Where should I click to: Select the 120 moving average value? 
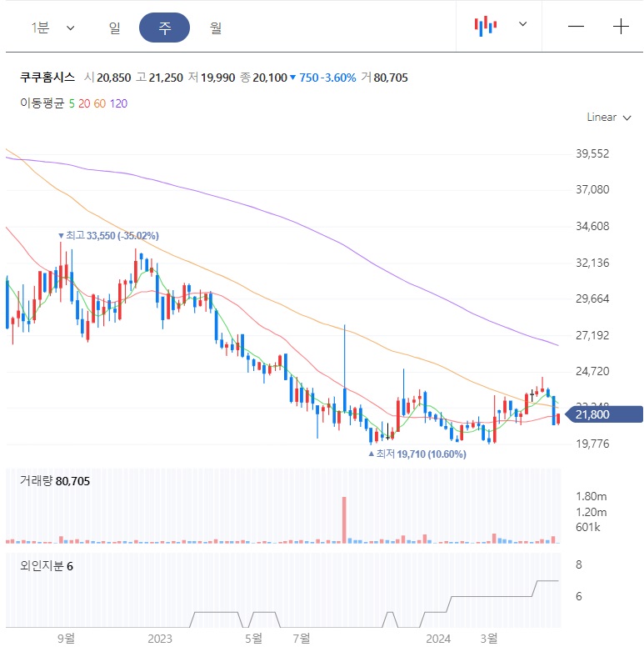point(118,103)
